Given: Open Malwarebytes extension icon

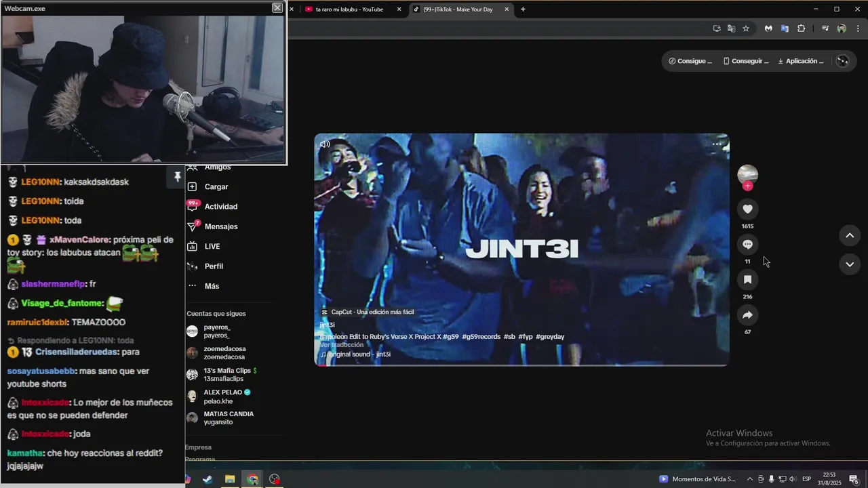Looking at the screenshot, I should coord(768,28).
